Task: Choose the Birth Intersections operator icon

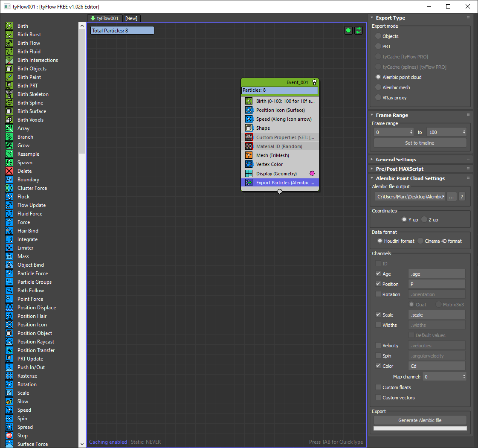Action: click(x=9, y=60)
